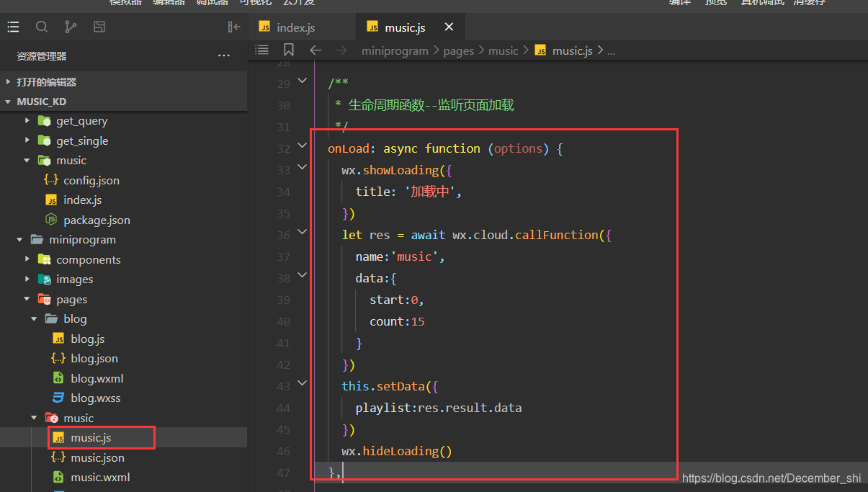
Task: Click miniprogram in the breadcrumb
Action: click(x=395, y=50)
